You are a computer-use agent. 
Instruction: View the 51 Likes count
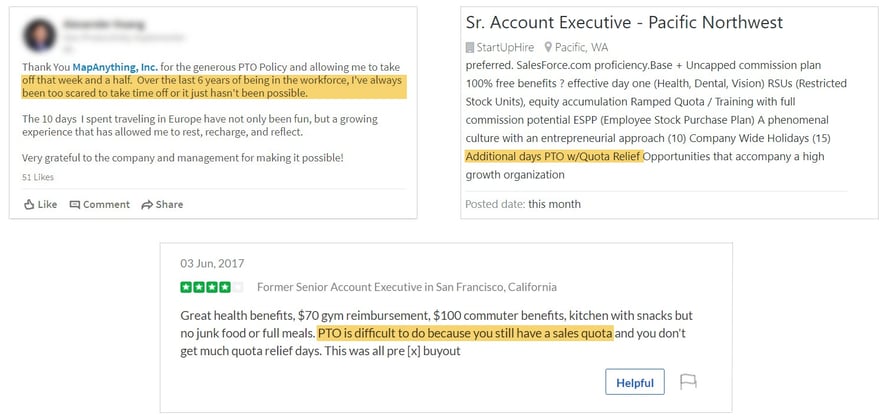click(40, 176)
